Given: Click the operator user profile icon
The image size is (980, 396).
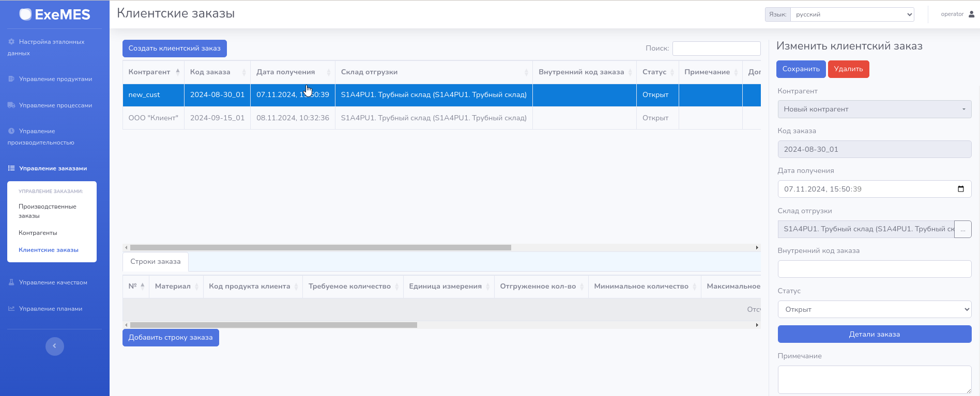Looking at the screenshot, I should 971,14.
